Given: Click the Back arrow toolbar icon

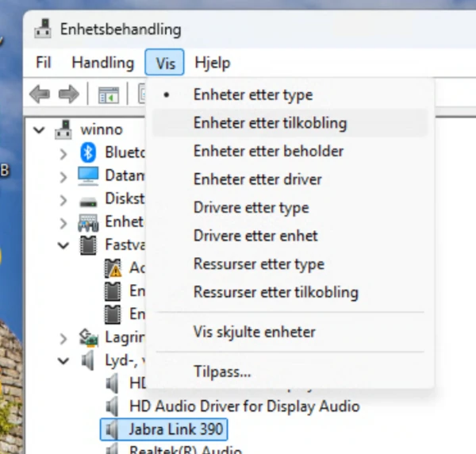Looking at the screenshot, I should [x=40, y=94].
